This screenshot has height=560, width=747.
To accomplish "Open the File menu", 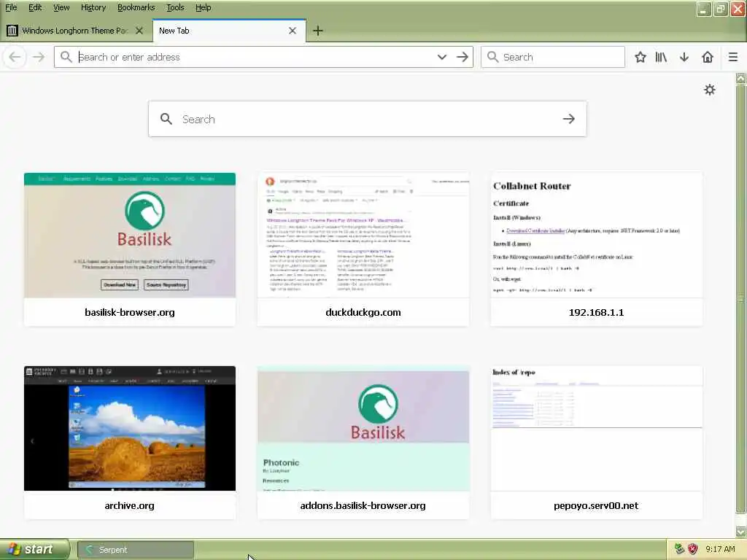I will (11, 7).
